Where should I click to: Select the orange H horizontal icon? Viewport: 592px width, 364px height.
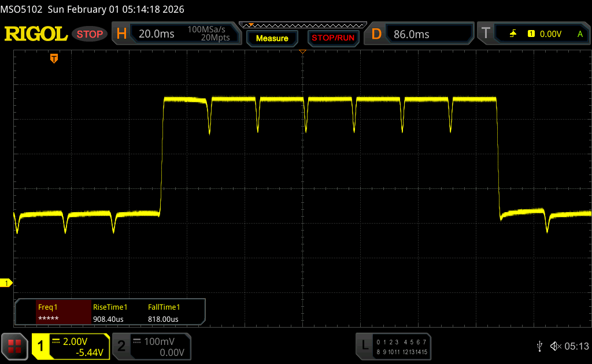121,34
